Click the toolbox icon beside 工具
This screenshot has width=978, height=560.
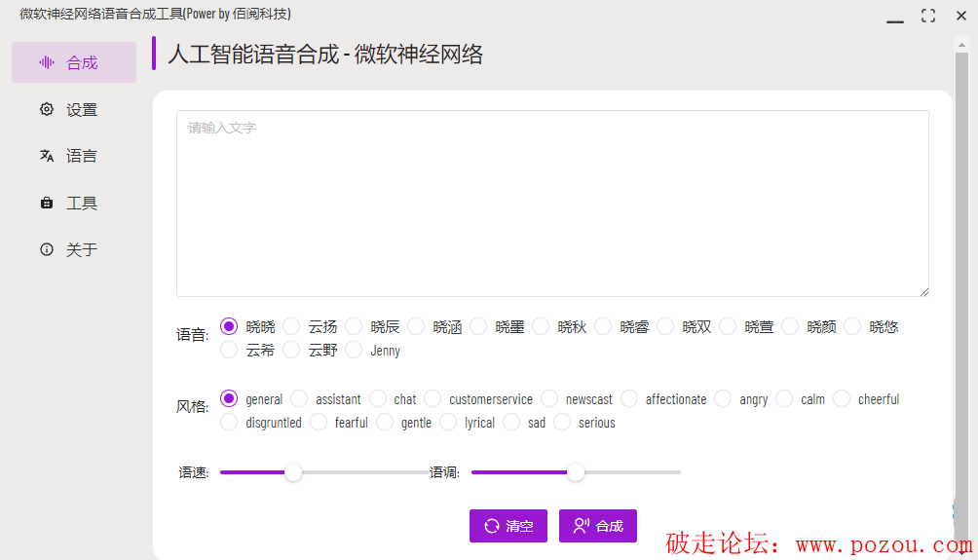pyautogui.click(x=47, y=203)
